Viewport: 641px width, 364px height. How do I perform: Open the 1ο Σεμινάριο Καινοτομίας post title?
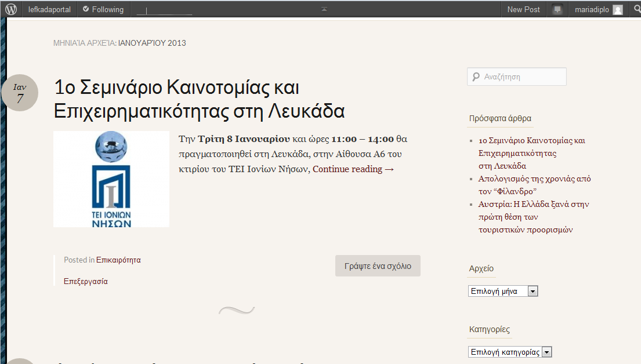click(199, 99)
